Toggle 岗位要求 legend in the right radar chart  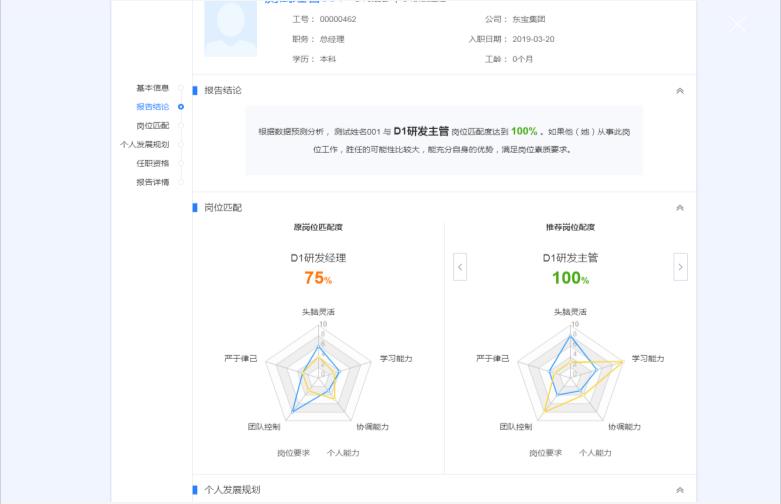pyautogui.click(x=545, y=453)
